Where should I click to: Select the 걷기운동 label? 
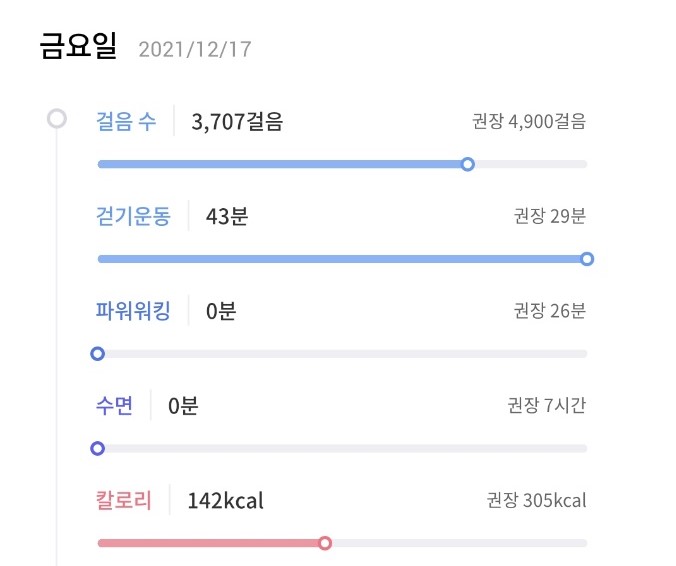click(133, 216)
